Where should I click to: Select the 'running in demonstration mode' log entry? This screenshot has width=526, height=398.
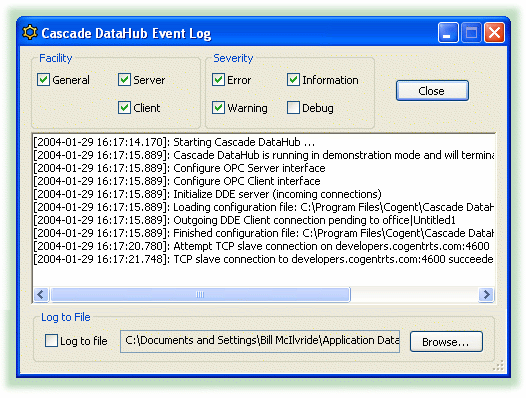tap(264, 155)
